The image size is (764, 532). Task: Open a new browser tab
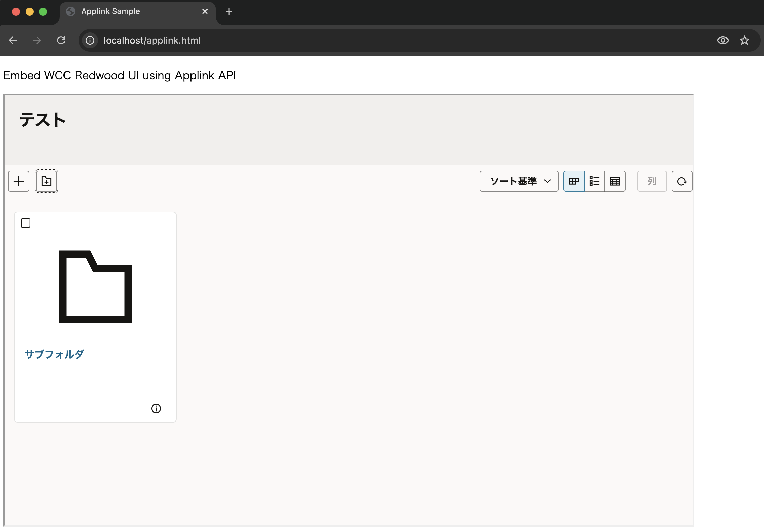tap(229, 11)
